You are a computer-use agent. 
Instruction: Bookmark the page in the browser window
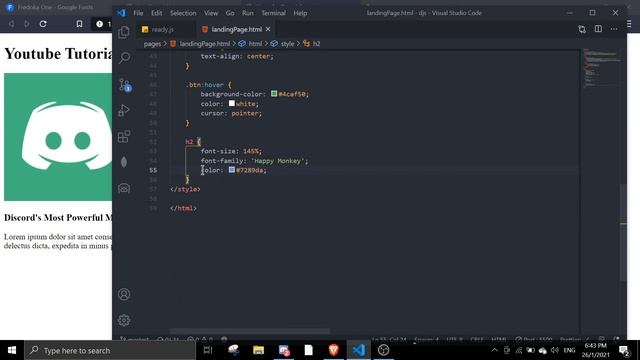click(x=79, y=24)
